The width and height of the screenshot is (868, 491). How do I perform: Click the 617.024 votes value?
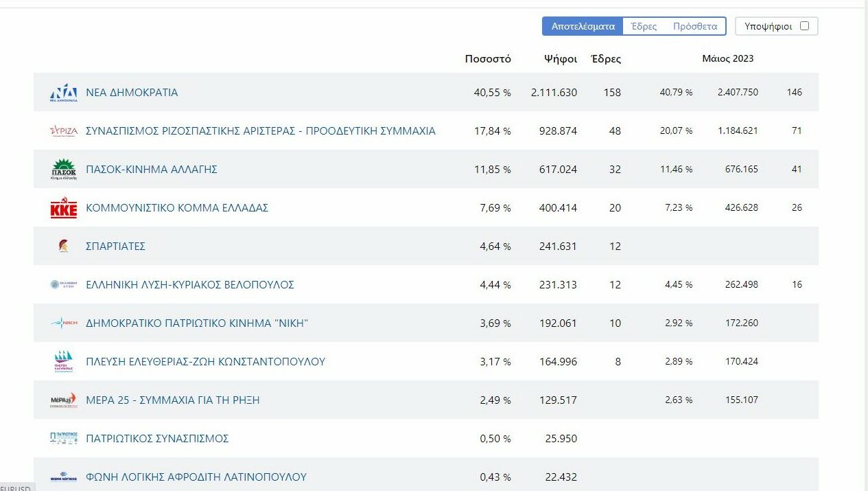559,169
